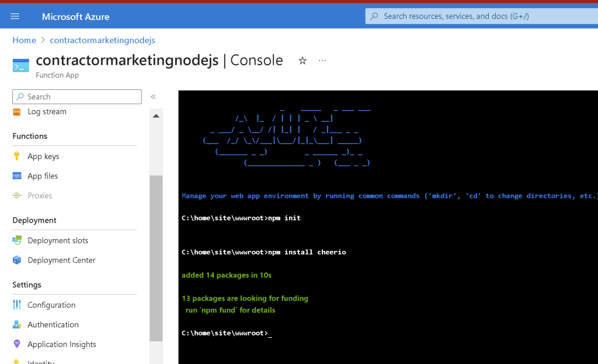
Task: Click the 'run `npm fund` for details' line
Action: point(230,310)
